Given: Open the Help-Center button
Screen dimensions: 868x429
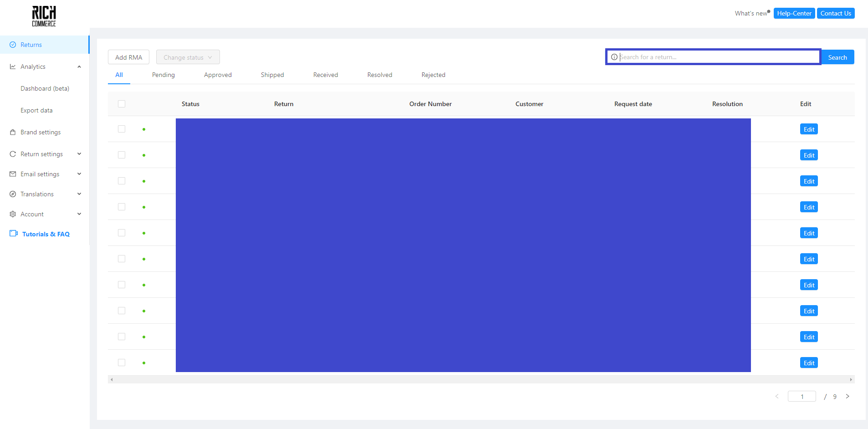Looking at the screenshot, I should point(794,13).
